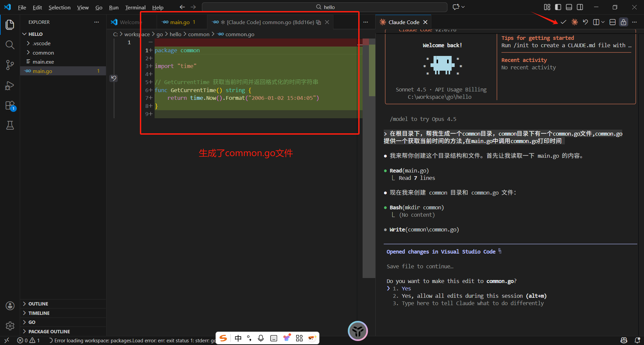This screenshot has width=644, height=345.
Task: Open the File menu
Action: [22, 7]
